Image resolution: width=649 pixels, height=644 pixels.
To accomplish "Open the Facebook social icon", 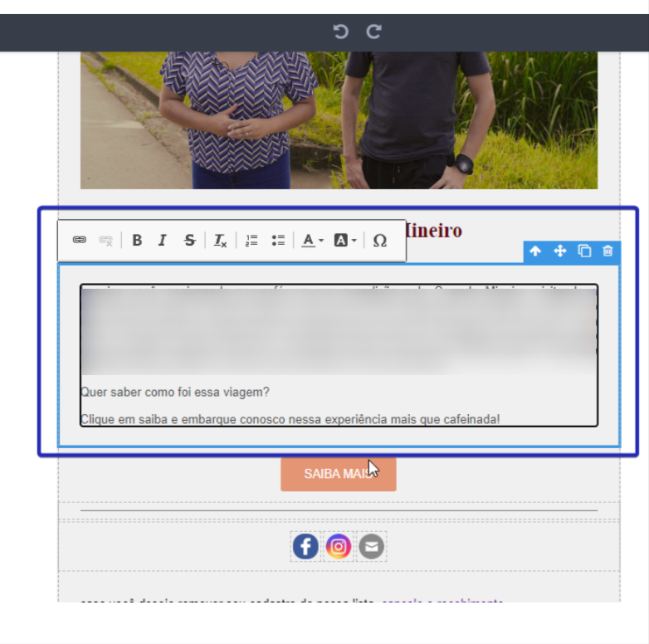I will click(305, 546).
